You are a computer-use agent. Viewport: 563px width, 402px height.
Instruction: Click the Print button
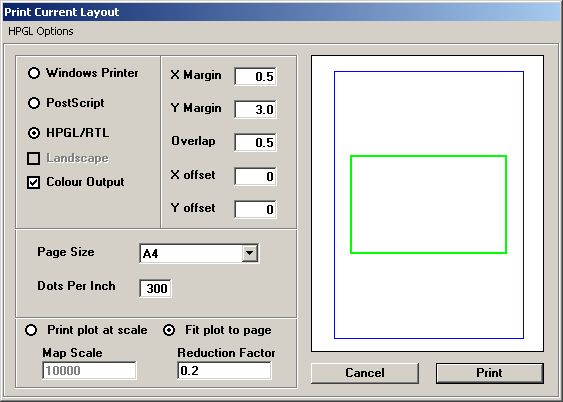coord(490,373)
